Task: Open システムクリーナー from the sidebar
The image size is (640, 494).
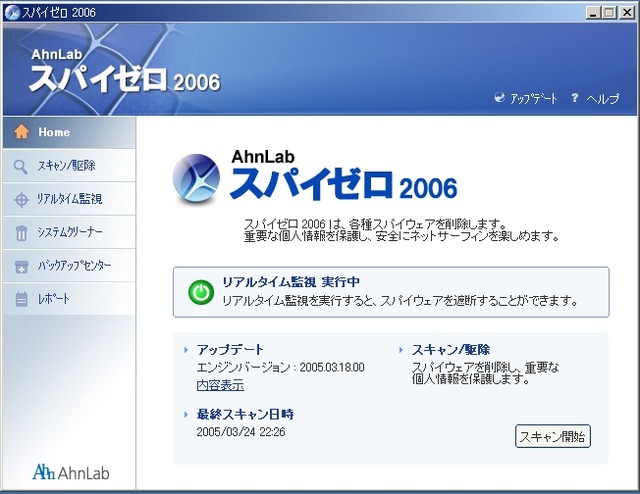Action: tap(69, 233)
